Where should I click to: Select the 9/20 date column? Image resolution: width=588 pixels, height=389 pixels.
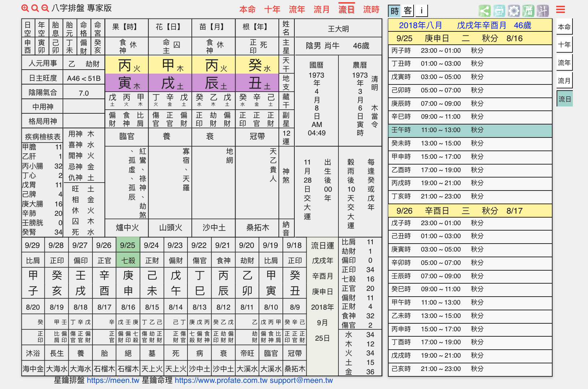pyautogui.click(x=247, y=245)
